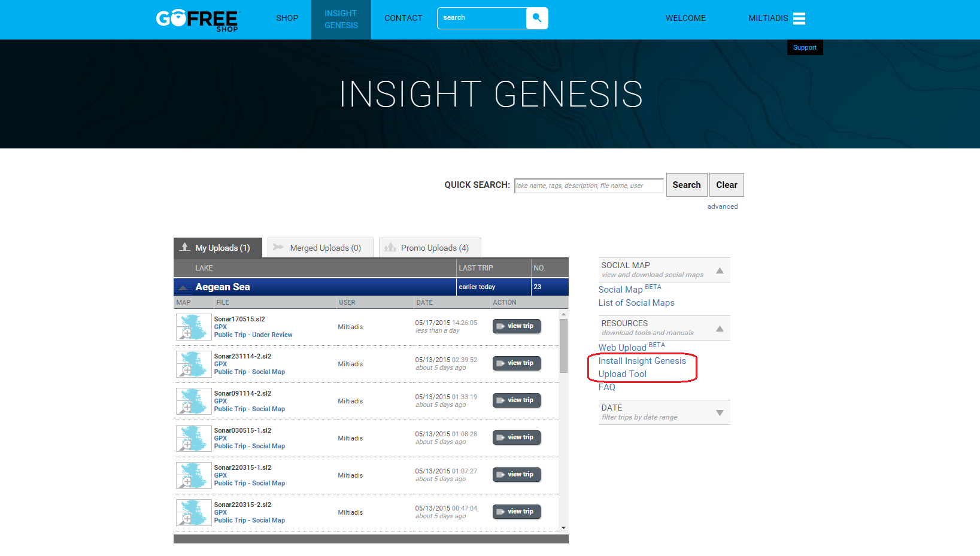
Task: Open map thumbnail for Sonar170515.sl2
Action: point(193,327)
